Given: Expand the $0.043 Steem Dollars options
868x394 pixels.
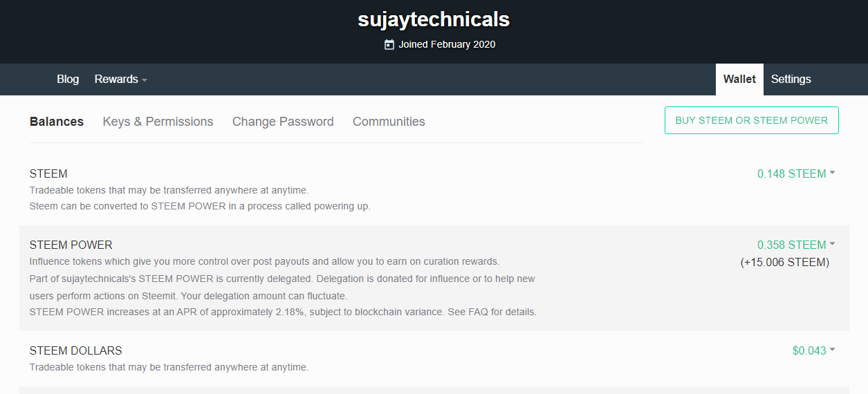Looking at the screenshot, I should pos(813,350).
